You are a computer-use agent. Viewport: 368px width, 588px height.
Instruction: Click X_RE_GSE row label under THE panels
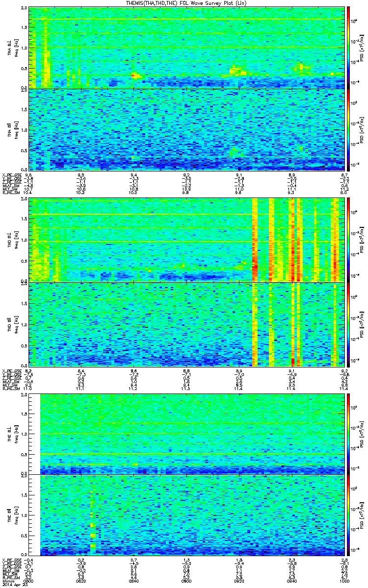[11, 560]
